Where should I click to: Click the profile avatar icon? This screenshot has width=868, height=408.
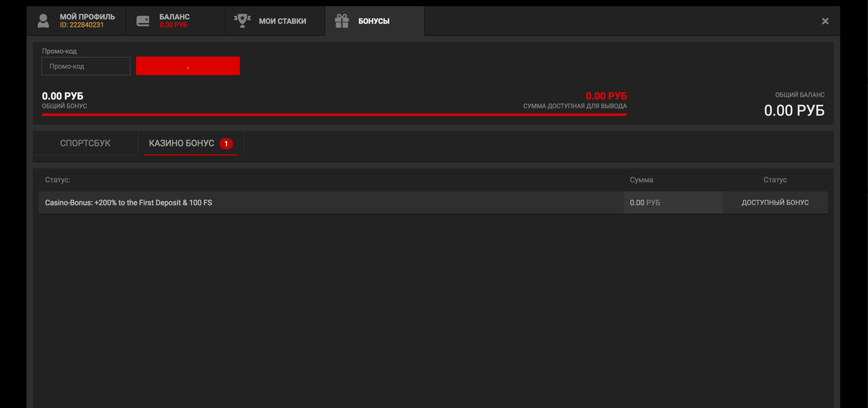click(43, 21)
